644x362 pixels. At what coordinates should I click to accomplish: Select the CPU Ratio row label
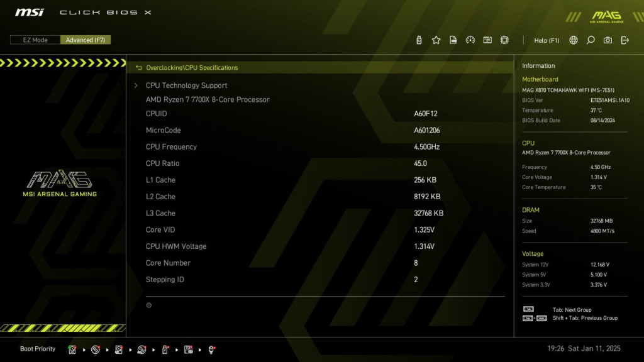pyautogui.click(x=162, y=163)
